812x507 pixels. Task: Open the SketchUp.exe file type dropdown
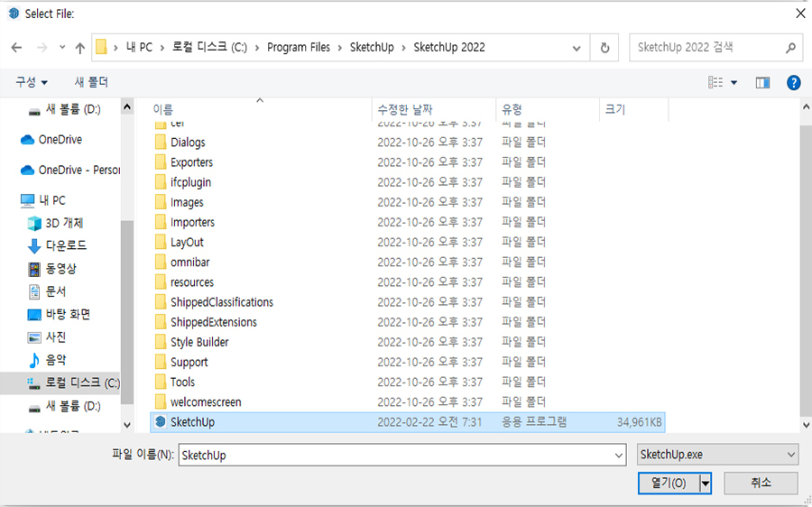coord(717,455)
